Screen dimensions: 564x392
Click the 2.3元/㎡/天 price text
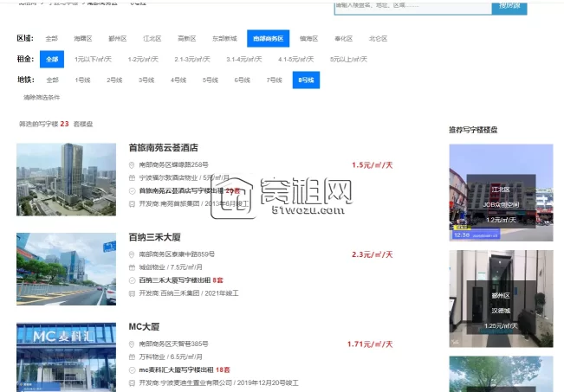(373, 254)
